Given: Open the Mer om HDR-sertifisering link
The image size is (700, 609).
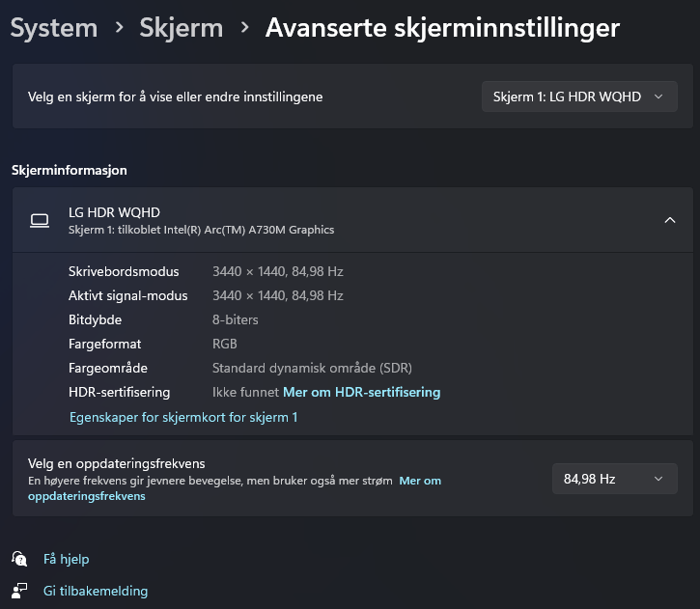Looking at the screenshot, I should [x=361, y=392].
